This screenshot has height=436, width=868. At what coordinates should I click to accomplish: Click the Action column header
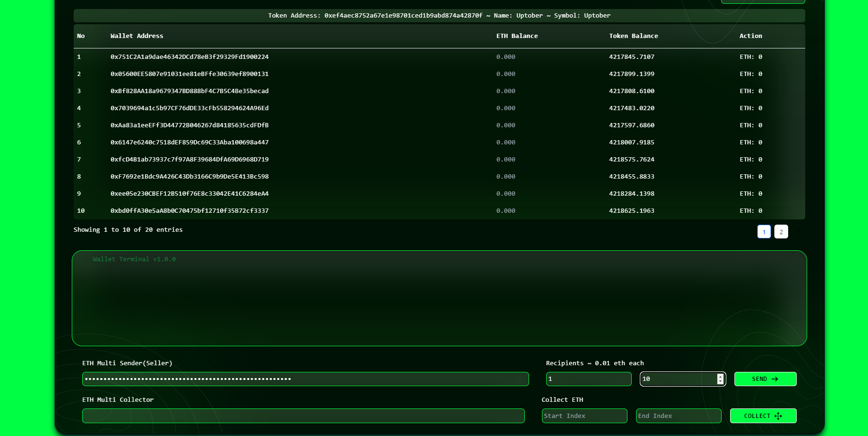[751, 36]
